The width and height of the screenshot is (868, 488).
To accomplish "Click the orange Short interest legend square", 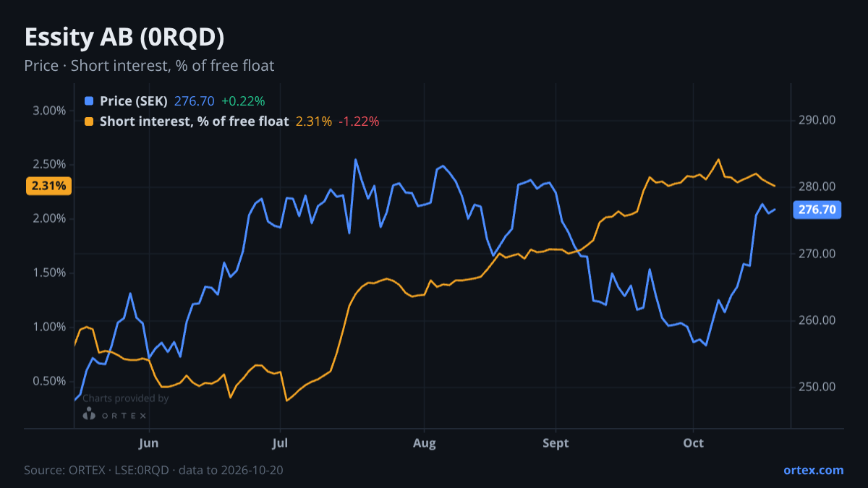I will pos(89,121).
